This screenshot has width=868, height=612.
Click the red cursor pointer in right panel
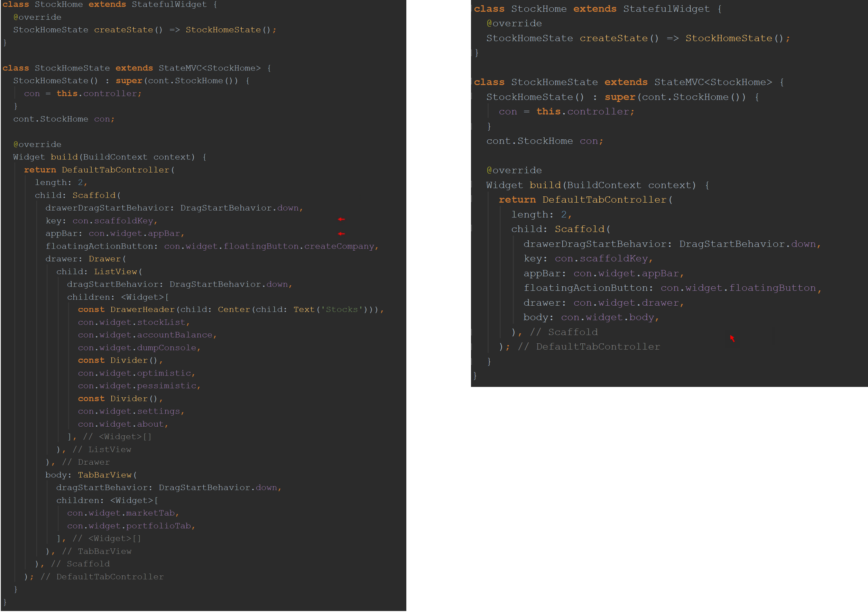tap(732, 339)
